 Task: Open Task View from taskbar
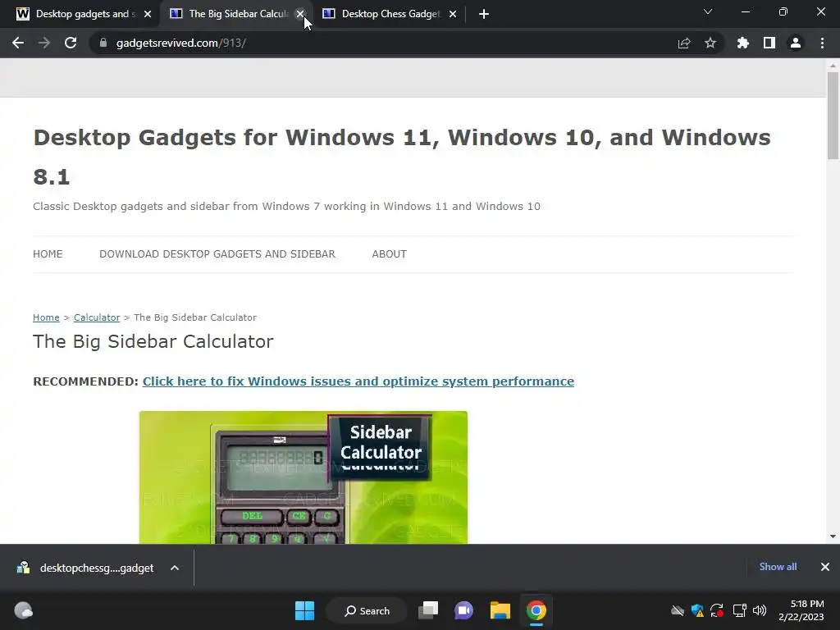[428, 610]
